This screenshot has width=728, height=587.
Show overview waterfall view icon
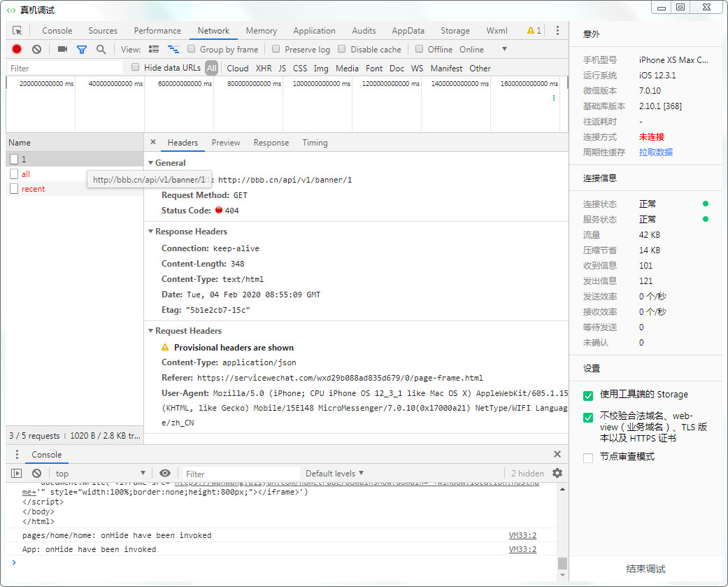click(173, 49)
